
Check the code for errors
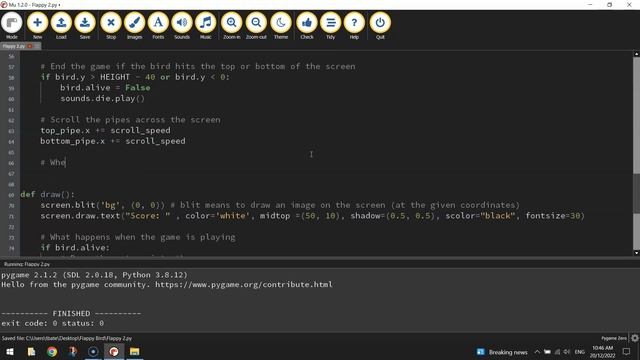point(307,26)
